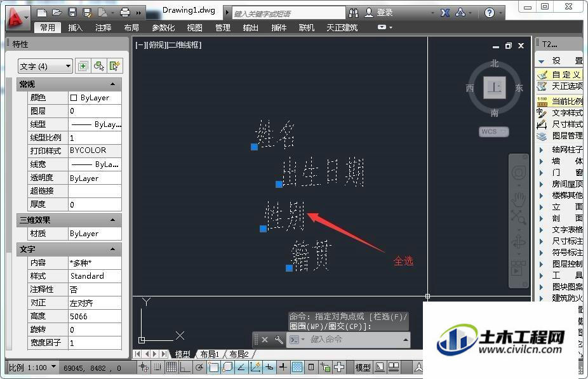Click the Orbit icon in navigation bar
Viewport: 588px width, 379px height.
click(519, 241)
